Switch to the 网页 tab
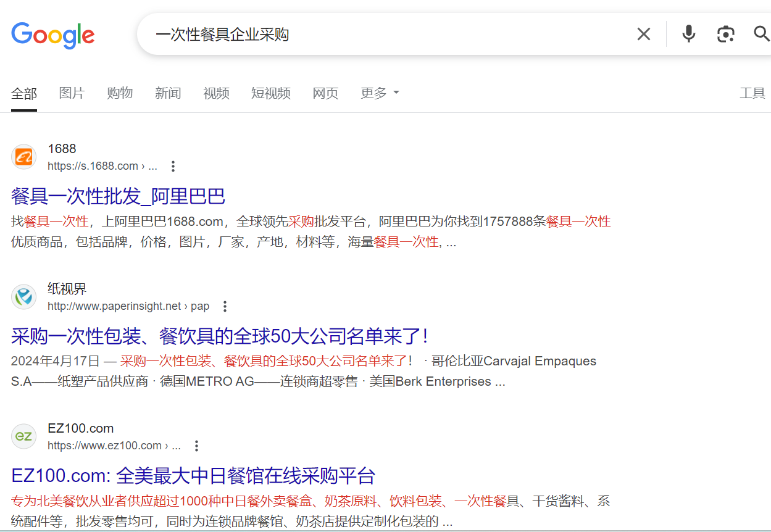Image resolution: width=771 pixels, height=532 pixels. [325, 93]
